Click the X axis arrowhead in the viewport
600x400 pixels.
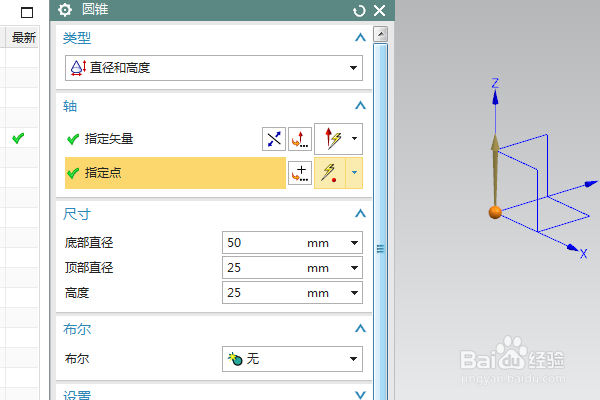[x=573, y=248]
